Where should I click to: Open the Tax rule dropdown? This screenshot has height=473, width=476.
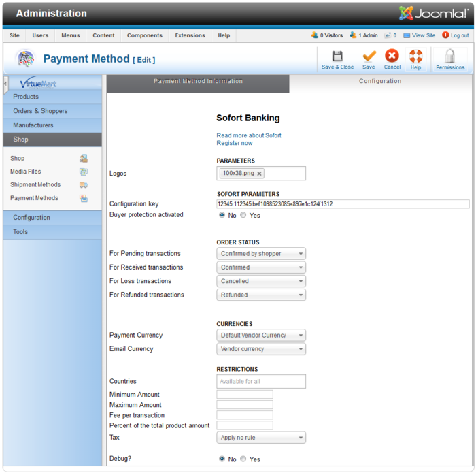pyautogui.click(x=261, y=438)
